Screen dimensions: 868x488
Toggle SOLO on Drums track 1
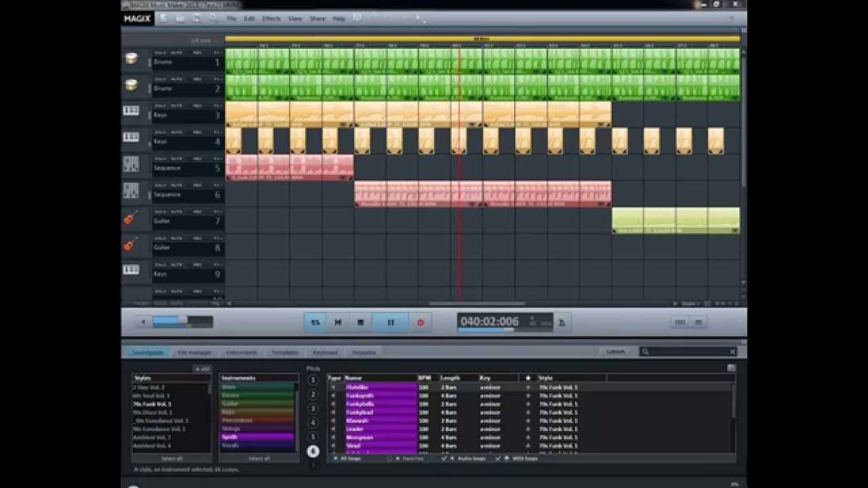[160, 52]
